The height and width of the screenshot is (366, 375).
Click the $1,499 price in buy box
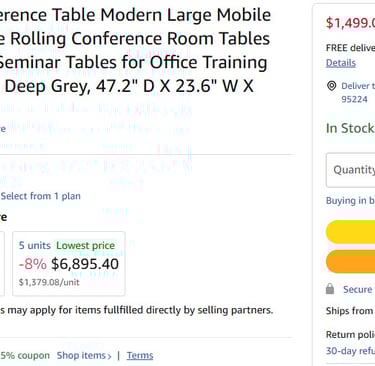coord(350,23)
